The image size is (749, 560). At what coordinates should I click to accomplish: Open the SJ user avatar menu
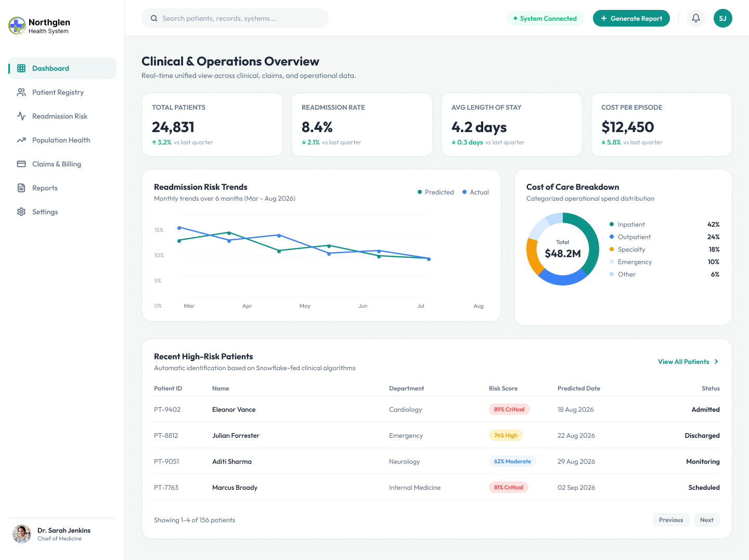pos(723,18)
